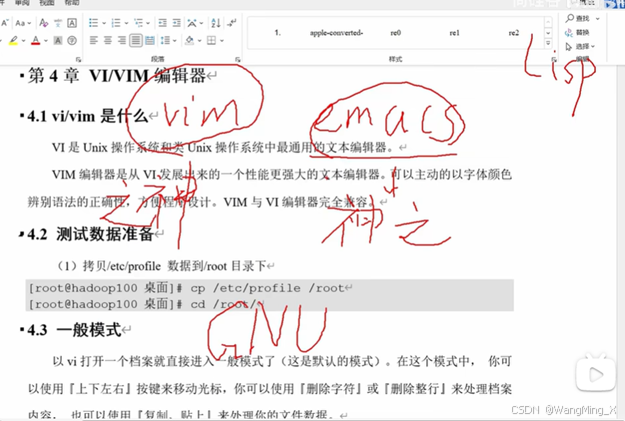
Task: Toggle Justify alignment
Action: click(x=136, y=40)
